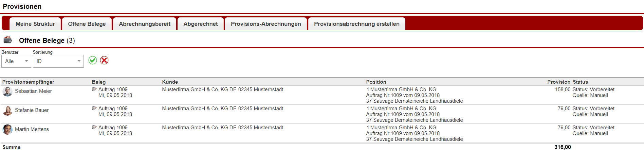Image resolution: width=644 pixels, height=150 pixels.
Task: Open the Benutzer dropdown showing Alle
Action: (16, 61)
